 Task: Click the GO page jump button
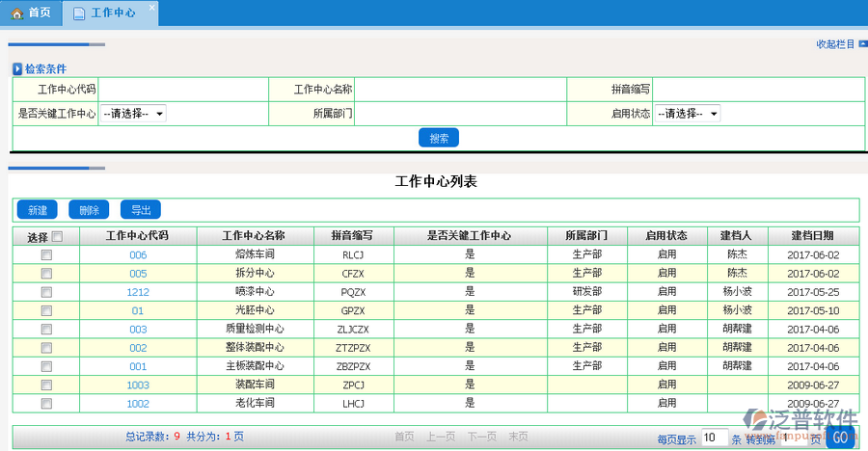[840, 438]
